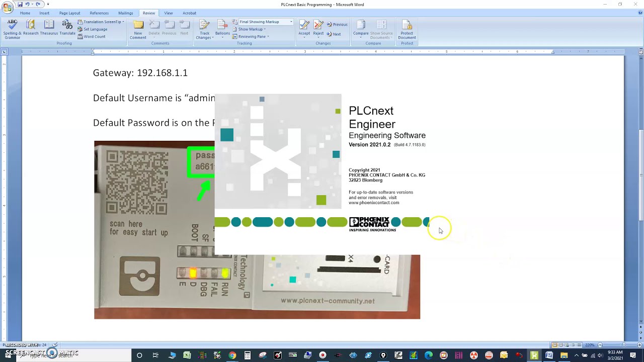Select the View tab

pyautogui.click(x=169, y=13)
